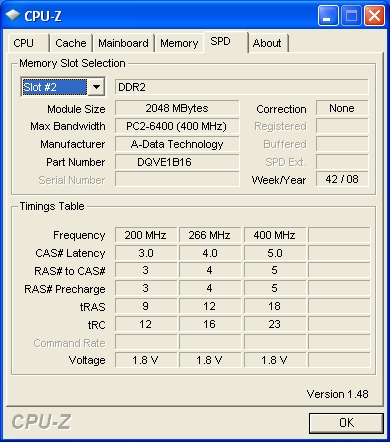Click the DDR2 memory type field
The width and height of the screenshot is (390, 443).
242,87
